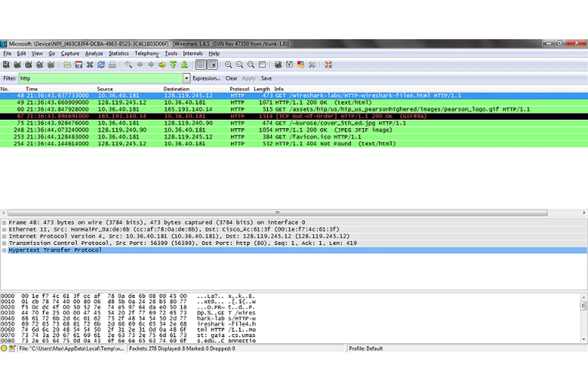The height and width of the screenshot is (392, 588).
Task: Toggle the go to top packet arrow
Action: [173, 65]
